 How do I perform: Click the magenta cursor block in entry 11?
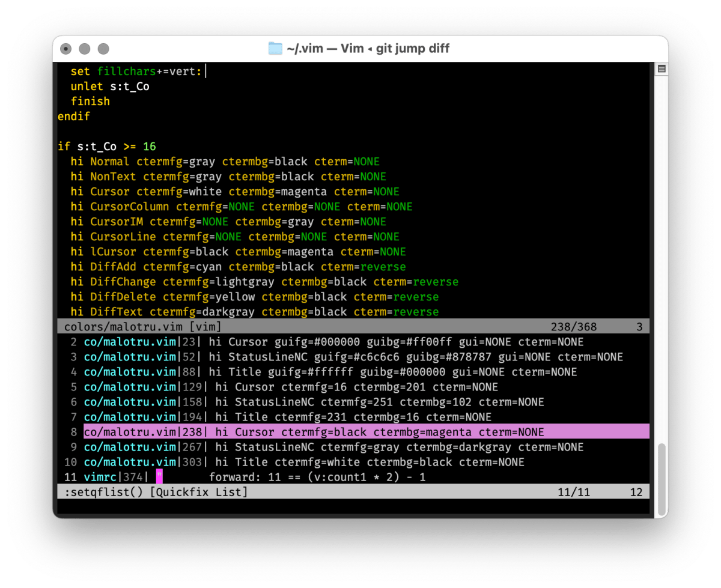pyautogui.click(x=159, y=477)
